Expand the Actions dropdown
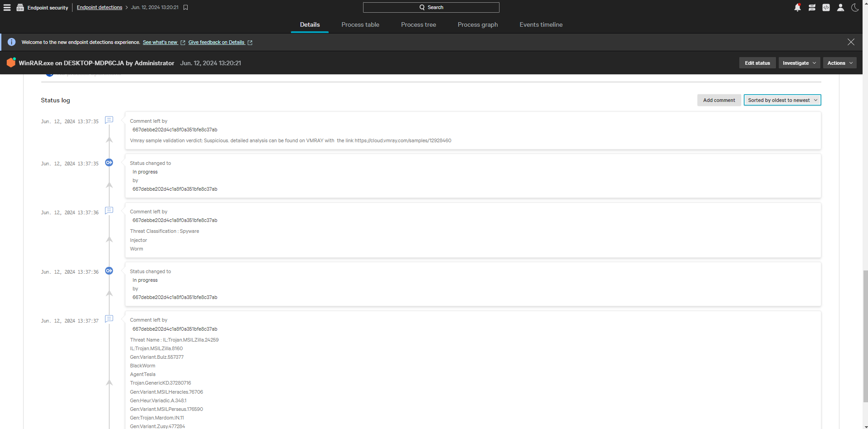 point(839,63)
